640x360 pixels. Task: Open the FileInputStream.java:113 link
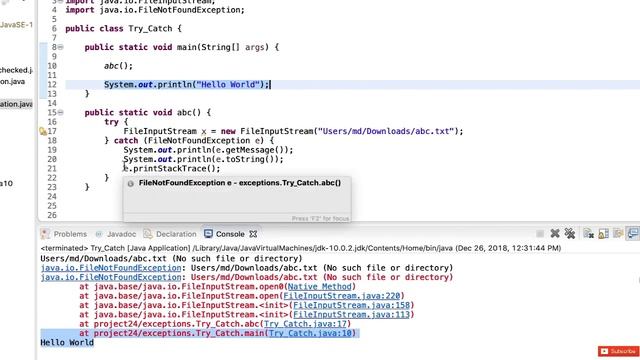point(351,315)
